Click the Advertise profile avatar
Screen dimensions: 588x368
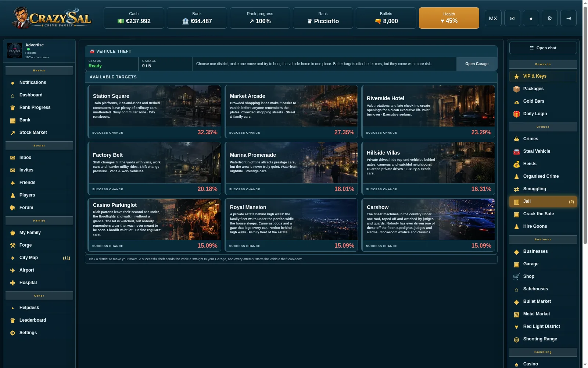[x=15, y=51]
